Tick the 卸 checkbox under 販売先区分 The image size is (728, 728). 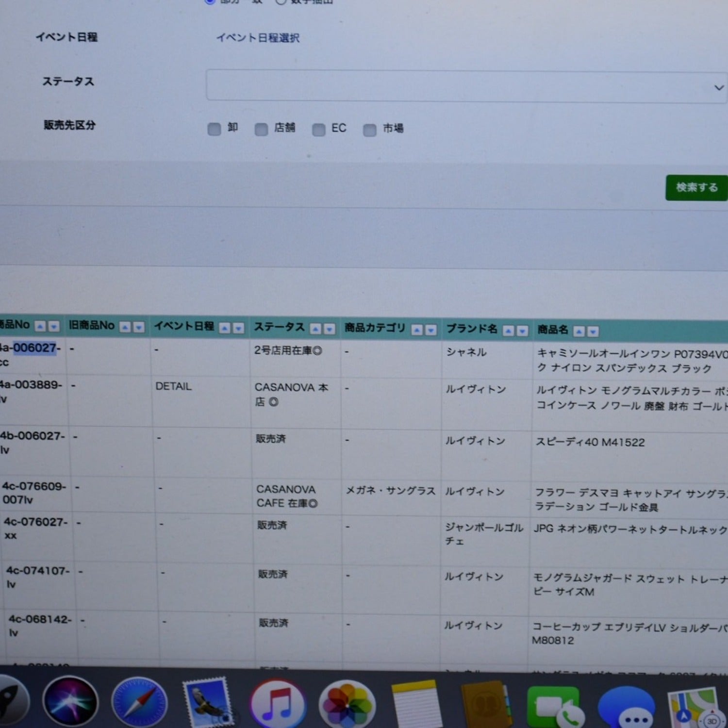pyautogui.click(x=214, y=129)
